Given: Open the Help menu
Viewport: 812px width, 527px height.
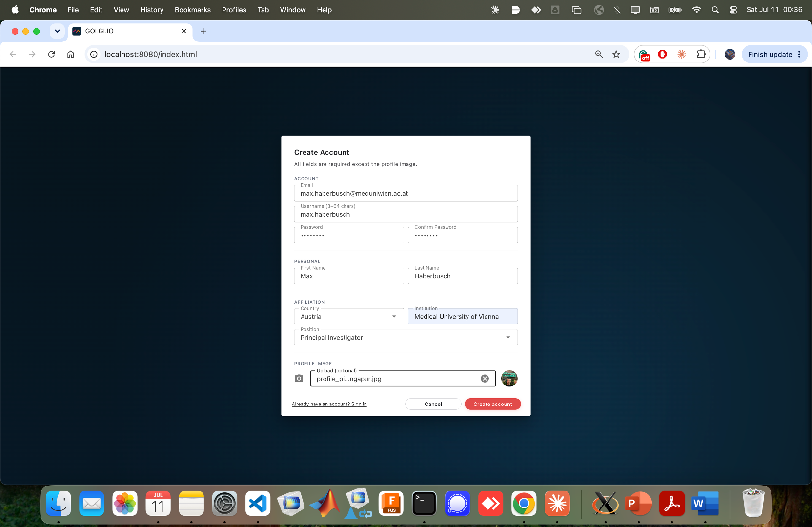Looking at the screenshot, I should tap(325, 10).
